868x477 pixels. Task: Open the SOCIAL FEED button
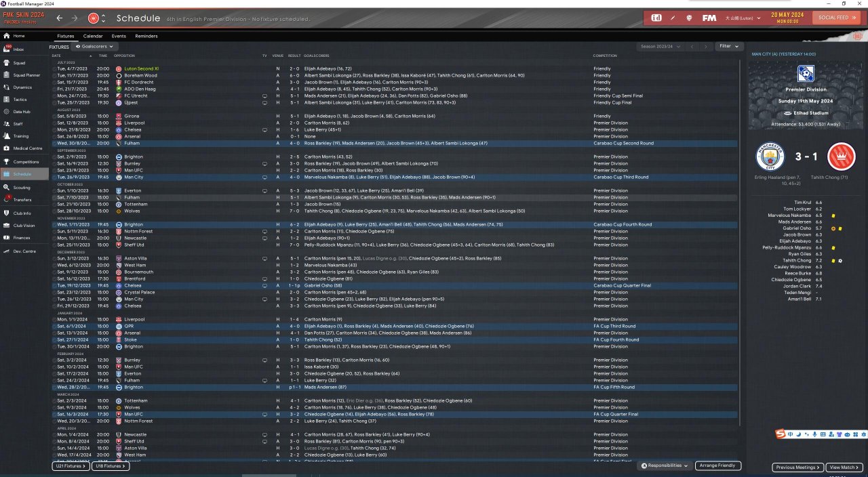pos(835,18)
